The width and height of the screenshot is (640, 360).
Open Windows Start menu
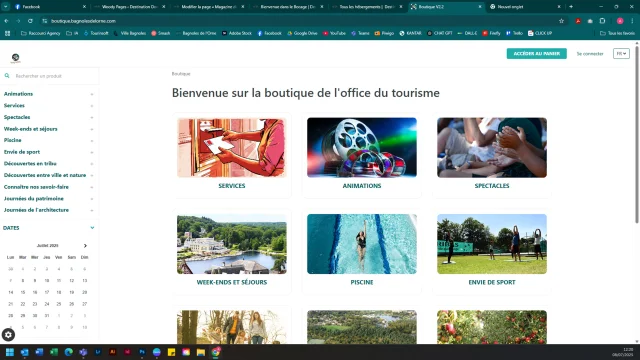pos(10,352)
